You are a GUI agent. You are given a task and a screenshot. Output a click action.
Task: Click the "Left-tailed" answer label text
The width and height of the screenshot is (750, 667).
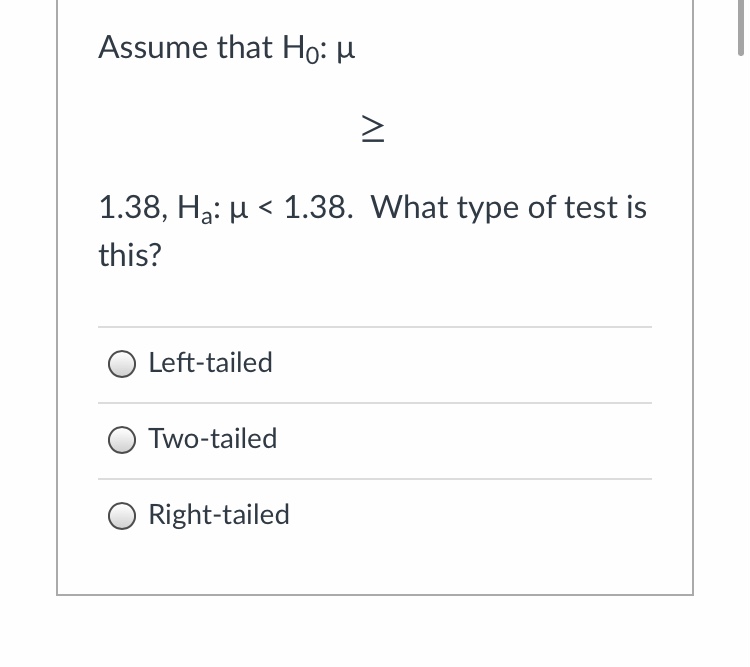[x=210, y=363]
